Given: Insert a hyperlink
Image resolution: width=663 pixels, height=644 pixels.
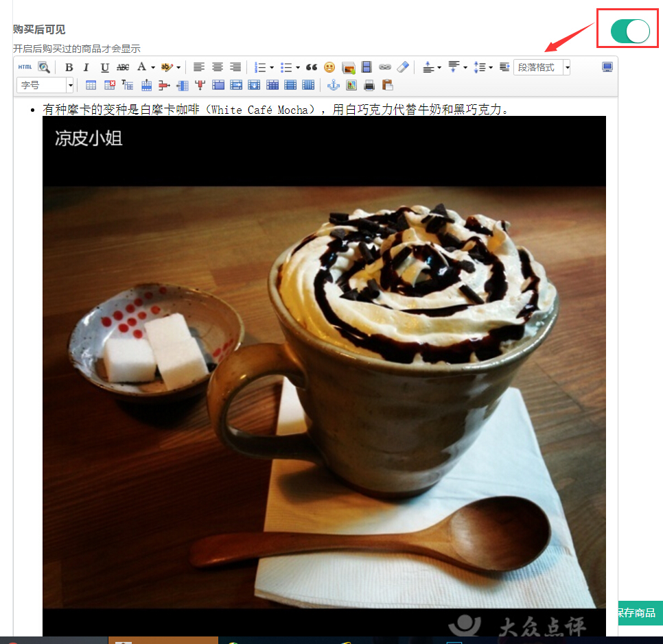Looking at the screenshot, I should click(385, 67).
